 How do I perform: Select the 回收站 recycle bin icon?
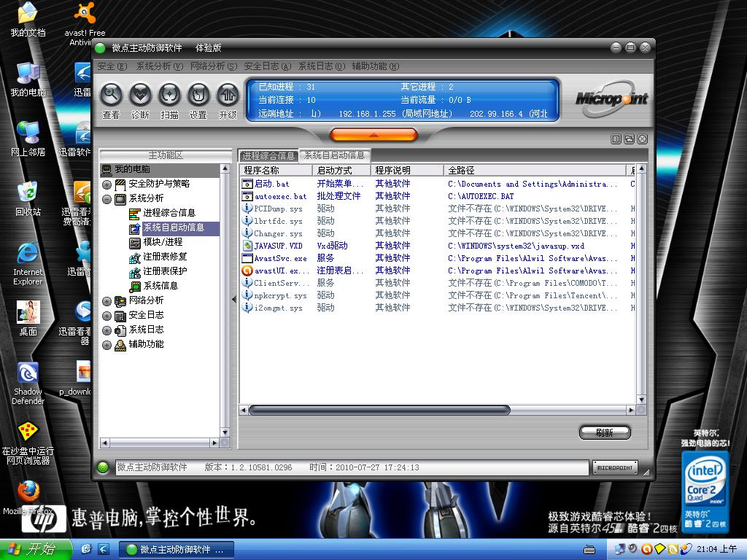pyautogui.click(x=28, y=198)
